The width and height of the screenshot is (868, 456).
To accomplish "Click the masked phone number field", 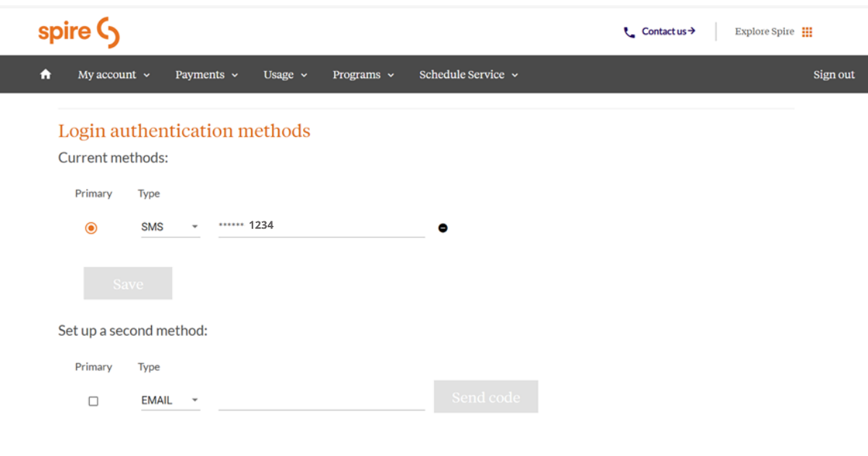I will pos(321,226).
